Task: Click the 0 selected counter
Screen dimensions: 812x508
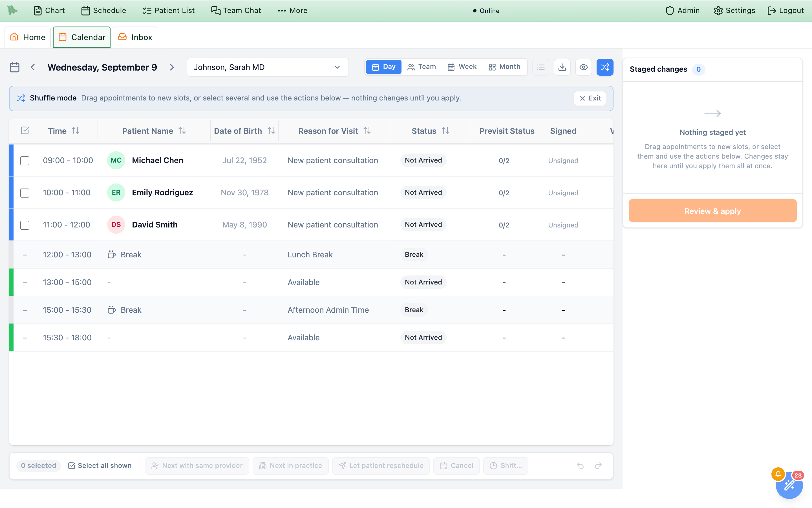Action: 39,466
